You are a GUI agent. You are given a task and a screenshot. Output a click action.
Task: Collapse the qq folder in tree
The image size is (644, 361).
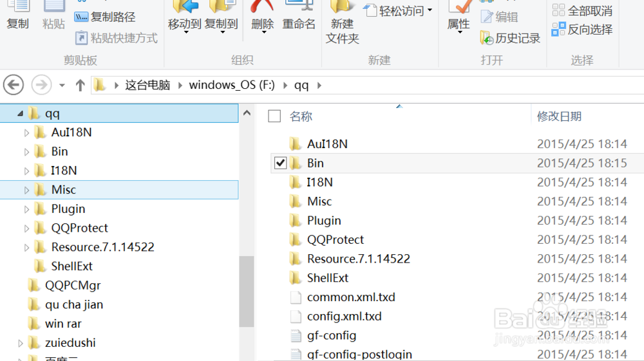20,114
